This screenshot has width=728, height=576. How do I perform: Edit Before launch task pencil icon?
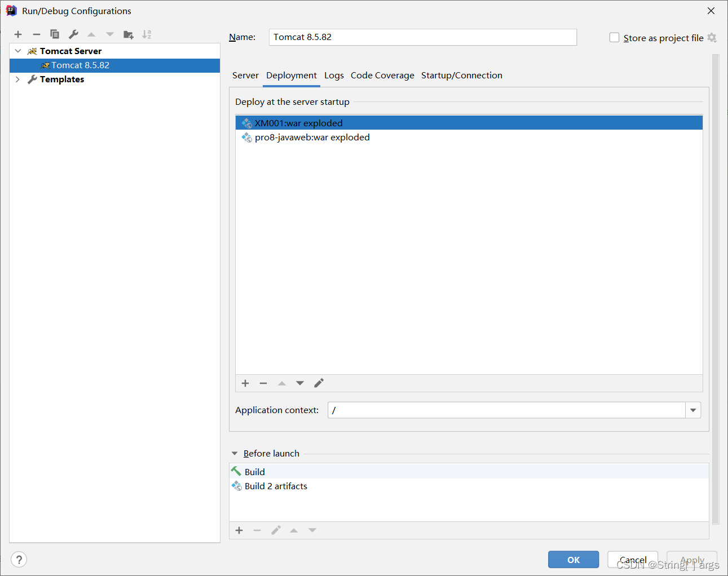[x=276, y=530]
